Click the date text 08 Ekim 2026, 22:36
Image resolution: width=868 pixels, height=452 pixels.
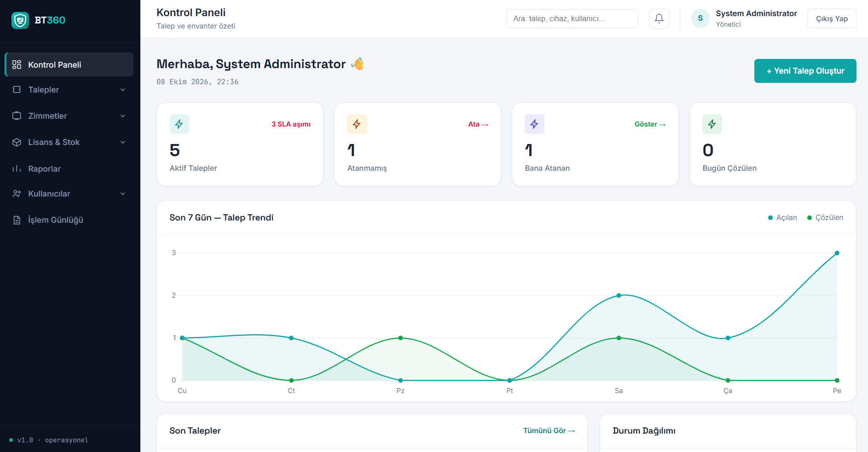click(197, 82)
